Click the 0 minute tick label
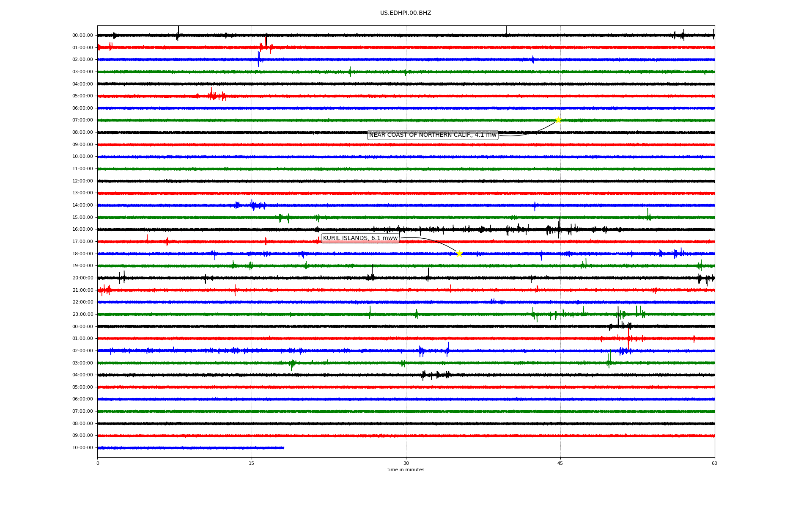This screenshot has width=812, height=508. point(98,463)
